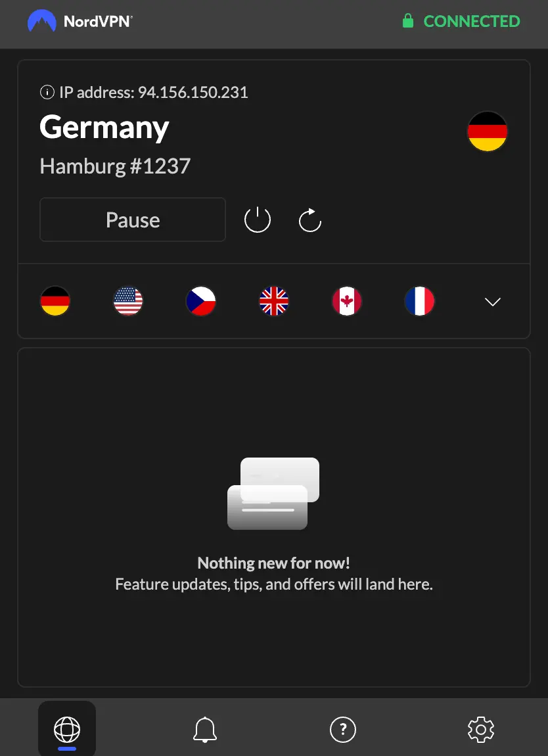
Task: Pause the VPN connection
Action: (x=133, y=220)
